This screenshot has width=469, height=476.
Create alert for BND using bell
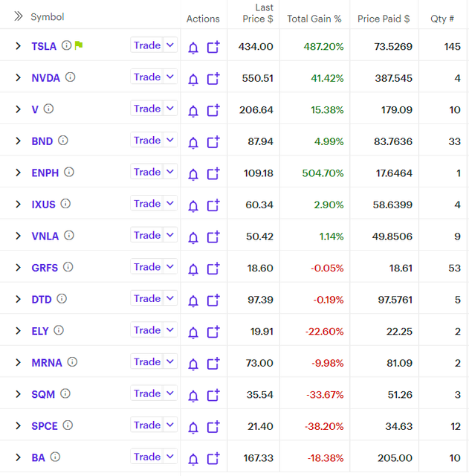[x=193, y=142]
